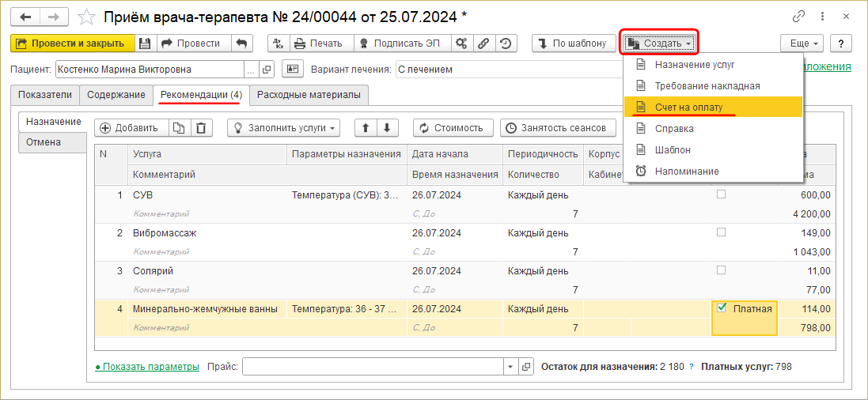
Task: Open Занятость сеансов
Action: pyautogui.click(x=558, y=128)
